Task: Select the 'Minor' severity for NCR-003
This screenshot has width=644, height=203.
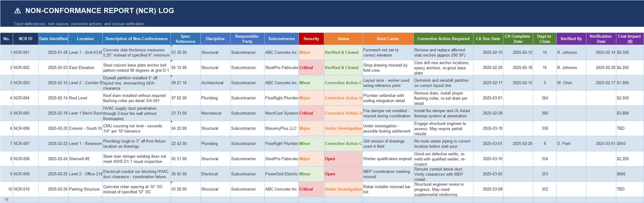Action: 311,83
